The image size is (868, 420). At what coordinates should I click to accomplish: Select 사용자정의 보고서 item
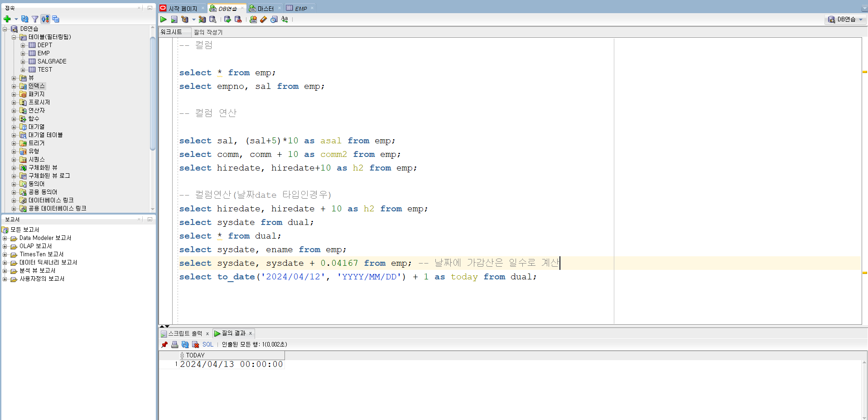[x=42, y=279]
